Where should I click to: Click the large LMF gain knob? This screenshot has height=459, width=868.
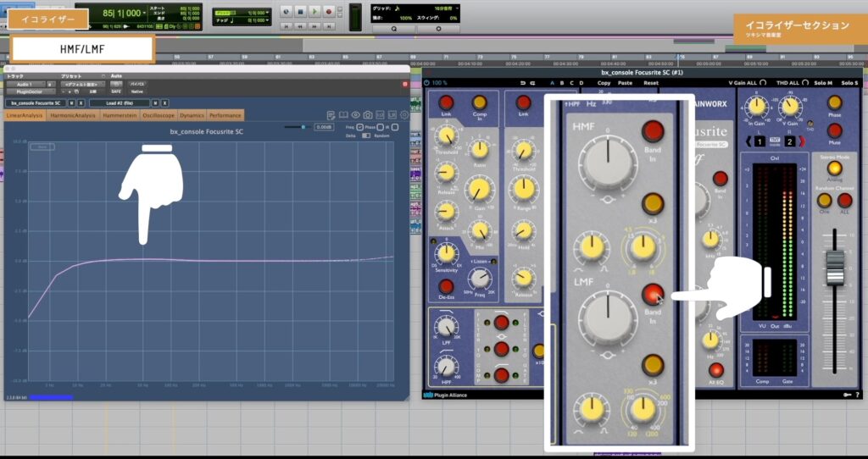point(607,319)
